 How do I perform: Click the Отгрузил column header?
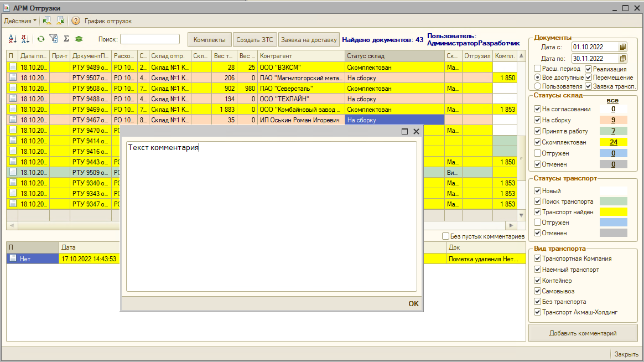(477, 55)
